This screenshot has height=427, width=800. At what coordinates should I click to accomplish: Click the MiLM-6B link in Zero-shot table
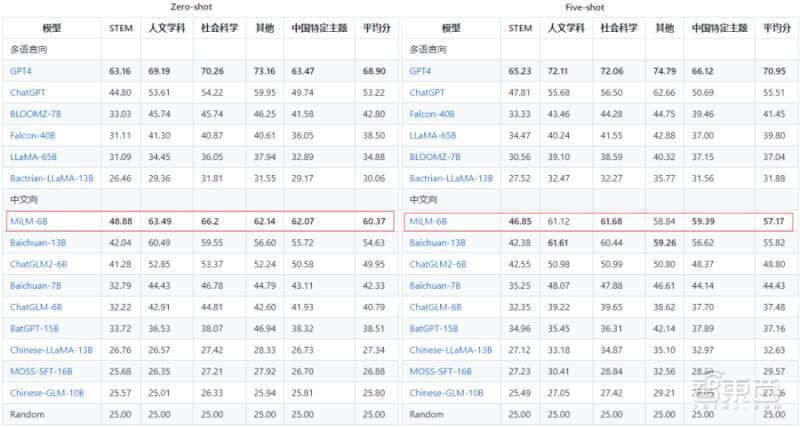(29, 221)
